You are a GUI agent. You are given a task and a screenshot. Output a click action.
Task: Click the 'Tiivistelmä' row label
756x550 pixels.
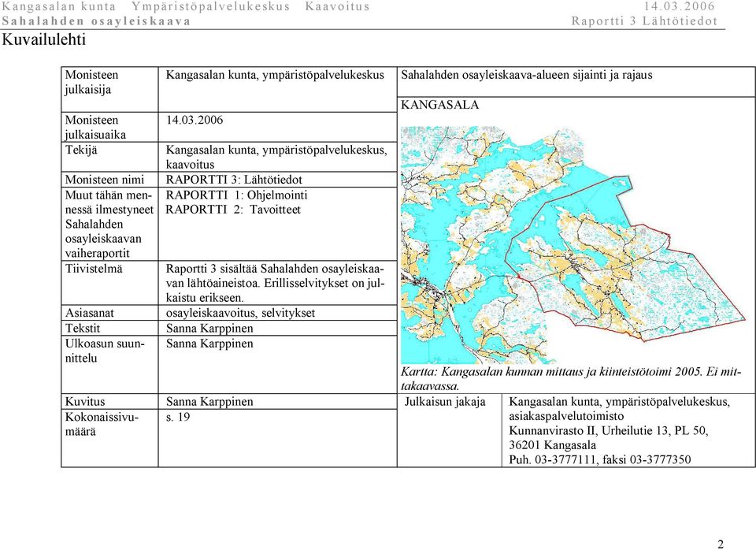click(x=94, y=269)
